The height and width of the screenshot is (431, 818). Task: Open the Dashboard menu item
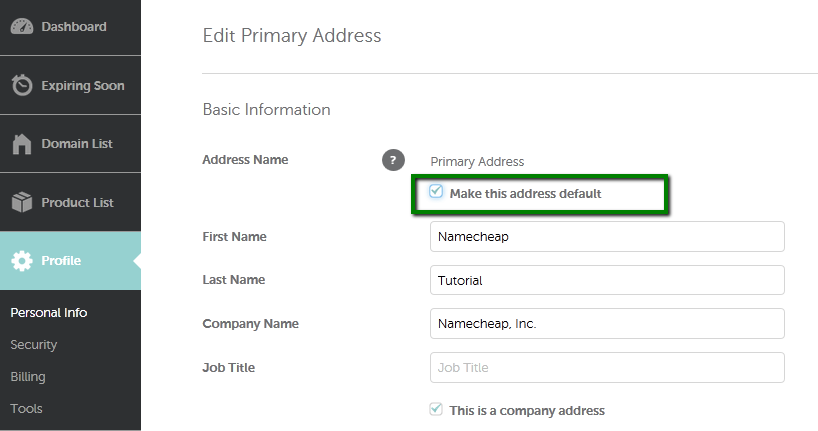point(70,27)
